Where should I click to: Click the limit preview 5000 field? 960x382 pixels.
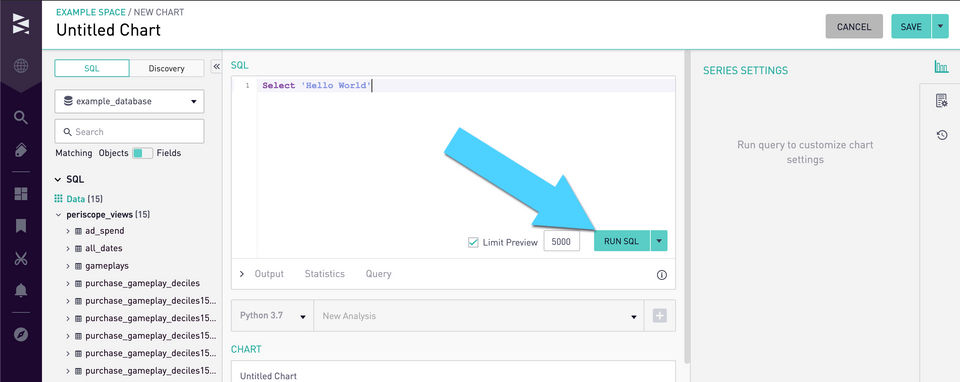click(x=561, y=241)
